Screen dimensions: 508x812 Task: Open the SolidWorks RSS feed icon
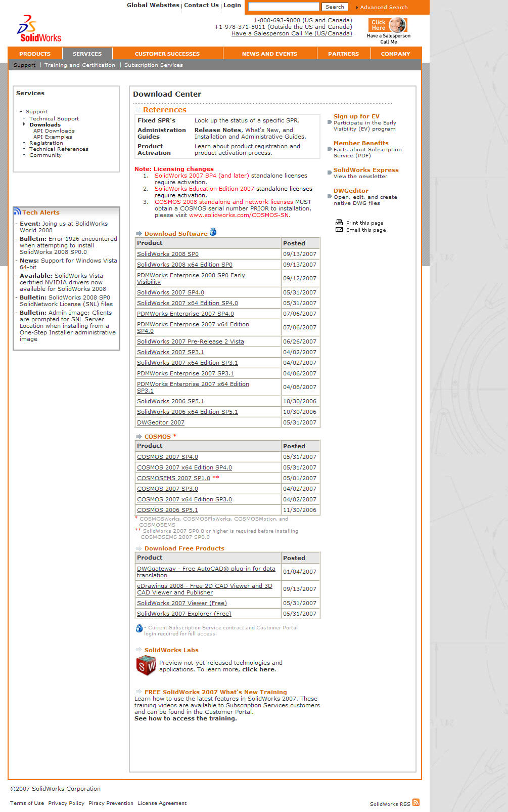pyautogui.click(x=416, y=802)
